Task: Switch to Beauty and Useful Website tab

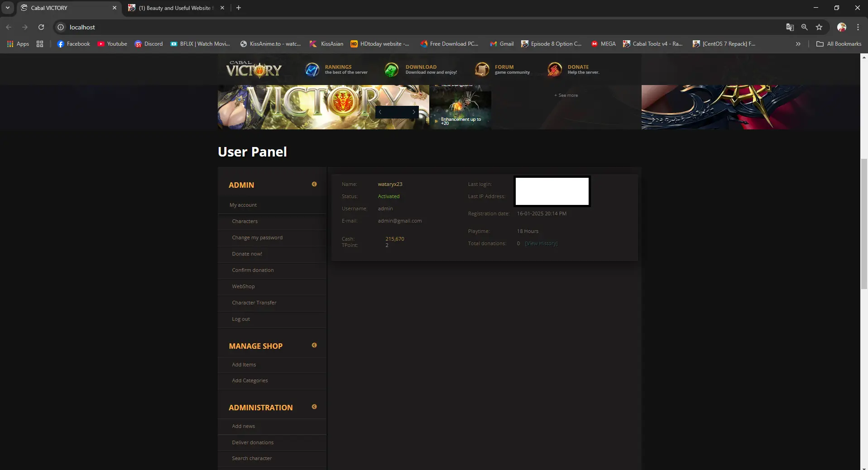Action: (x=176, y=8)
